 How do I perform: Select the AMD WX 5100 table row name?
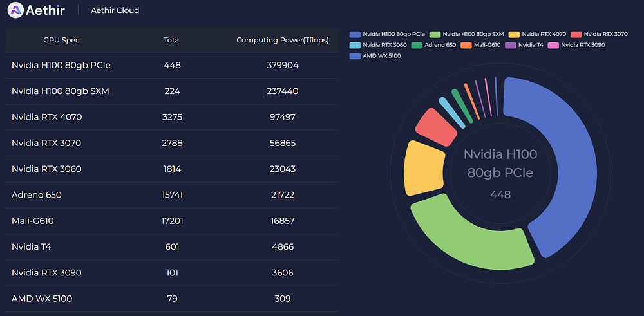[42, 299]
